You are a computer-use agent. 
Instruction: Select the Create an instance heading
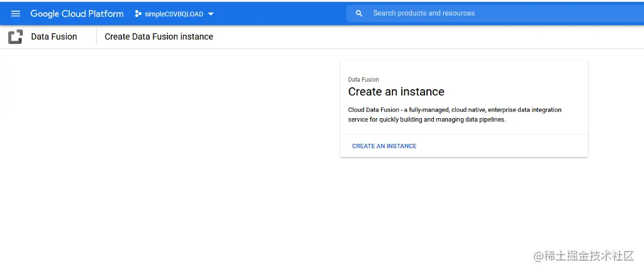point(396,92)
